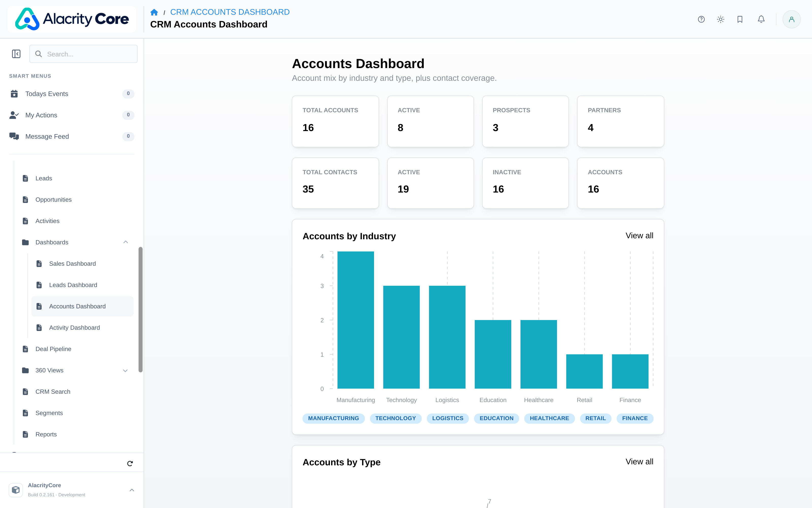Click the Total Contacts card
The height and width of the screenshot is (508, 812).
pyautogui.click(x=335, y=183)
